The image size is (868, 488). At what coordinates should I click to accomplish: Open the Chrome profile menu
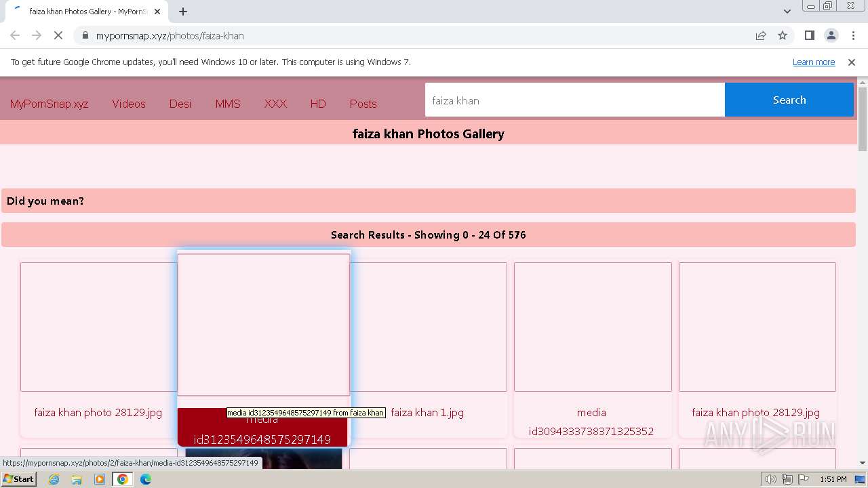(831, 35)
